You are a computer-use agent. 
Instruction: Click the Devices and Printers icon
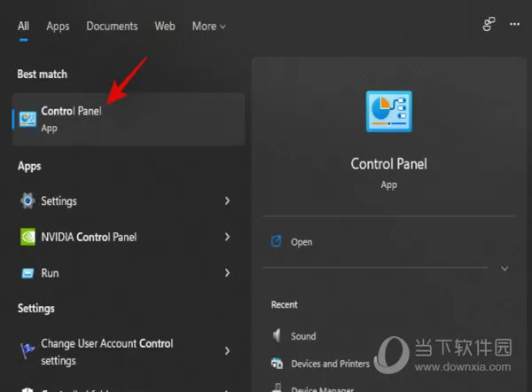coord(277,363)
